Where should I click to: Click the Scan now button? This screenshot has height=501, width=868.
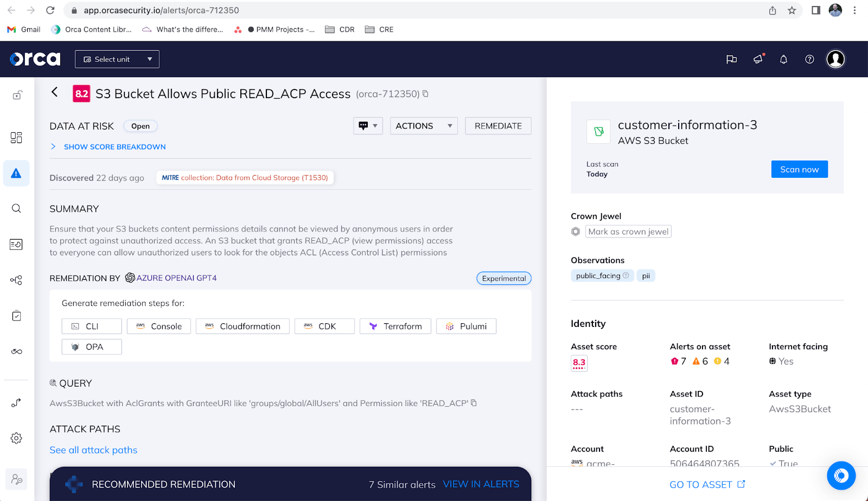799,169
